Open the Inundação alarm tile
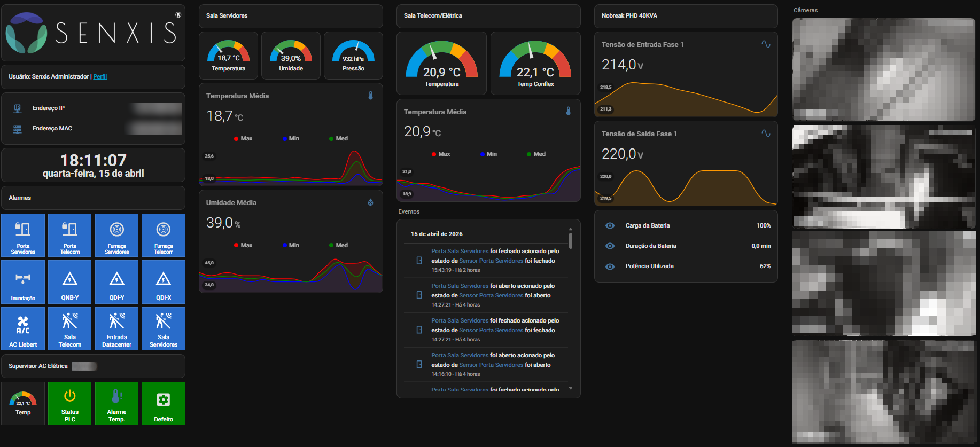Viewport: 980px width, 447px height. [x=23, y=282]
